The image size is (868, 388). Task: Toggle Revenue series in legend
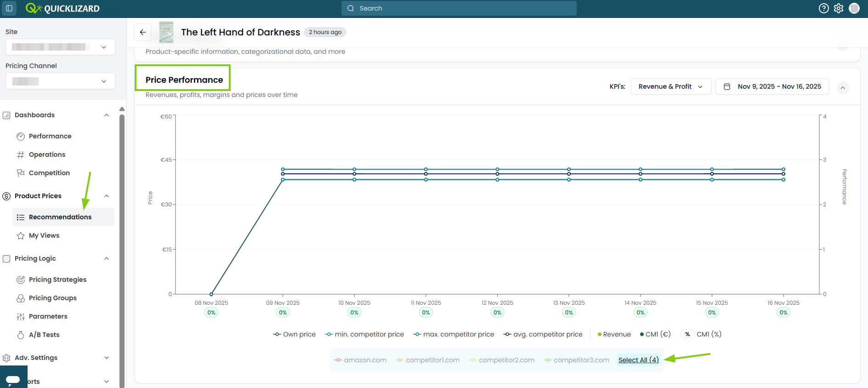(614, 334)
